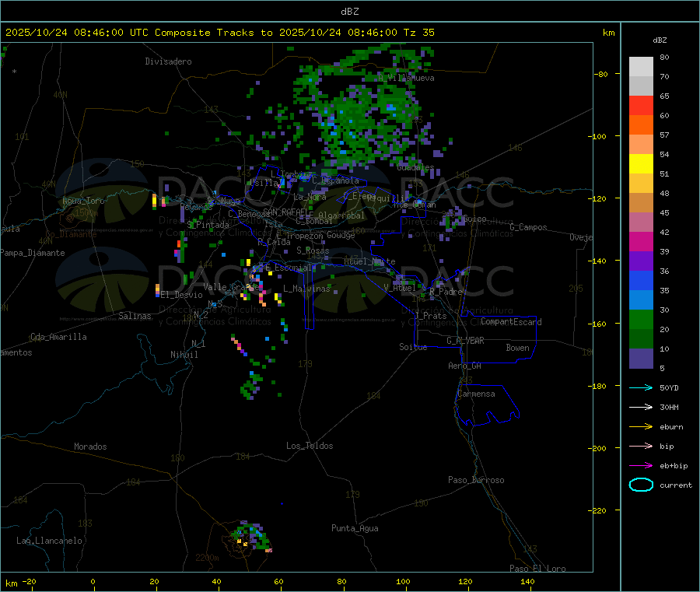Click the 'Tz 35' value in header
This screenshot has height=592, width=700.
click(x=418, y=33)
